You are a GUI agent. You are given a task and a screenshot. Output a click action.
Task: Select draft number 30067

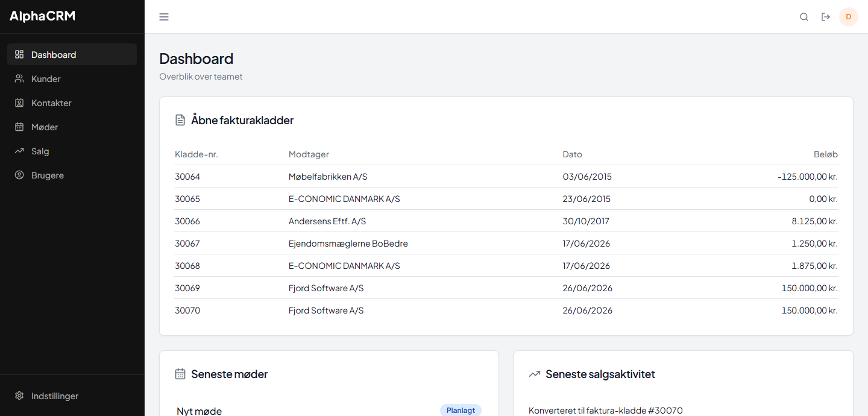click(x=187, y=244)
